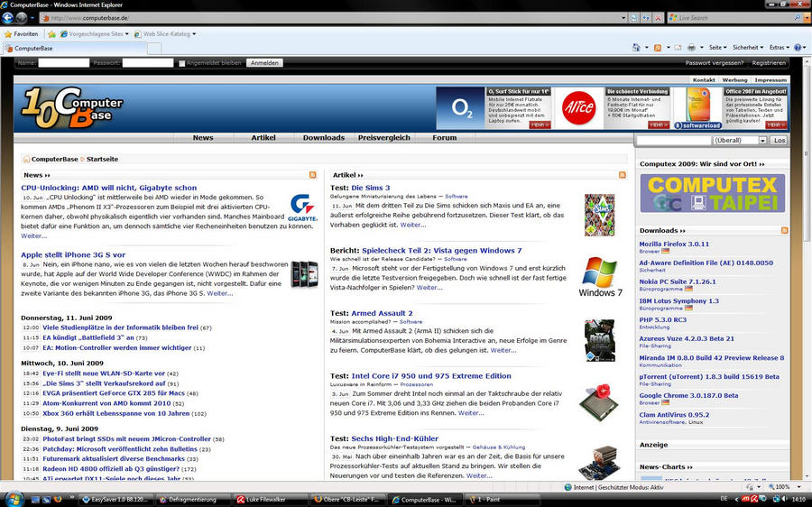This screenshot has width=812, height=507.
Task: Go to Artikel in site navigation
Action: coord(263,138)
